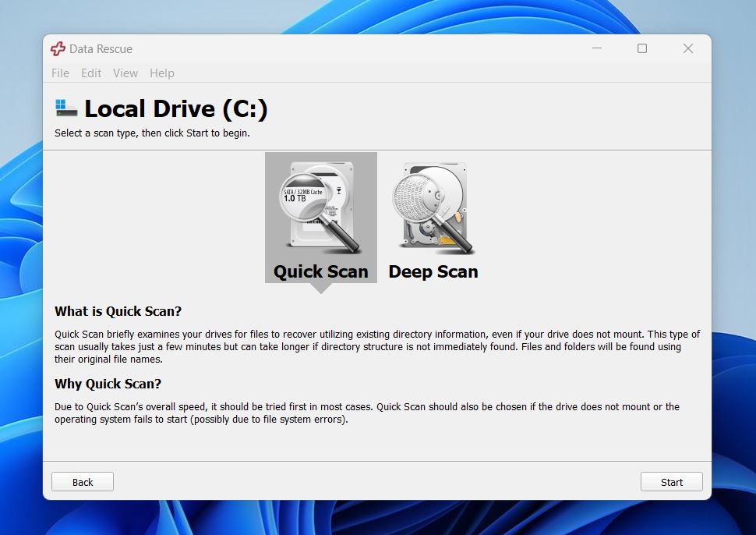Click the Local Drive (C:) heading
The width and height of the screenshot is (756, 535).
pyautogui.click(x=176, y=108)
